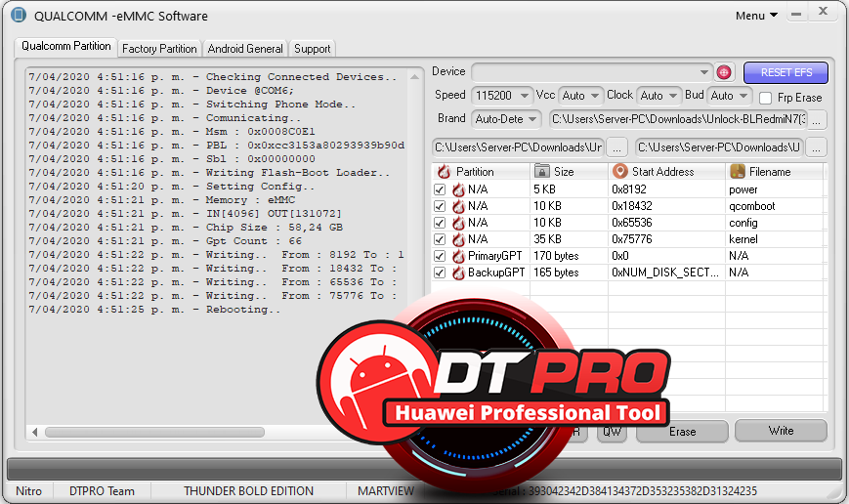Screen dimensions: 849x504
Task: Click the progress bar at bottom
Action: 424,469
